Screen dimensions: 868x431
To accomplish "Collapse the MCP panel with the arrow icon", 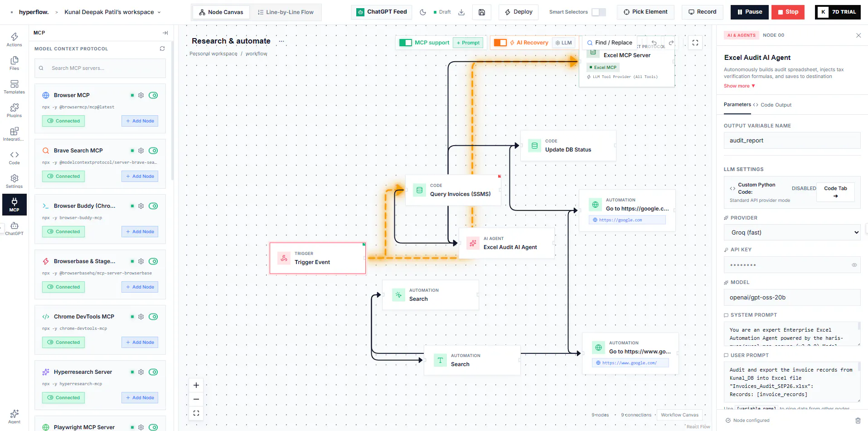I will click(165, 33).
